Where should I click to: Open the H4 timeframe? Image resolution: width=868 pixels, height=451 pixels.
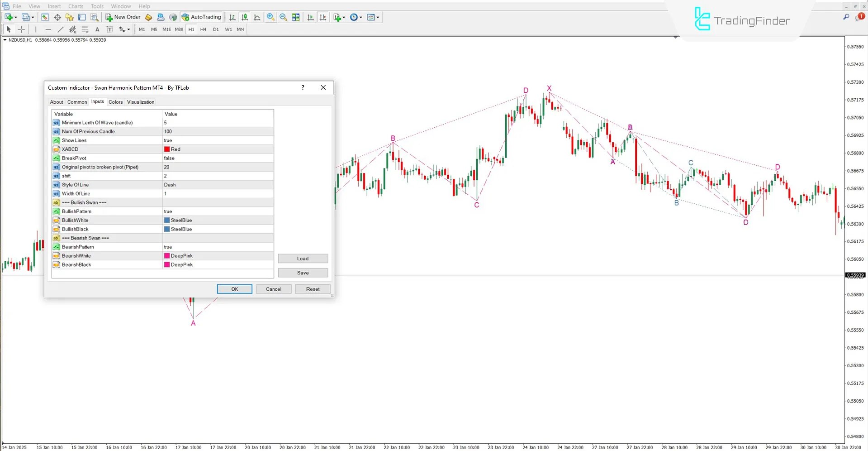coord(203,29)
